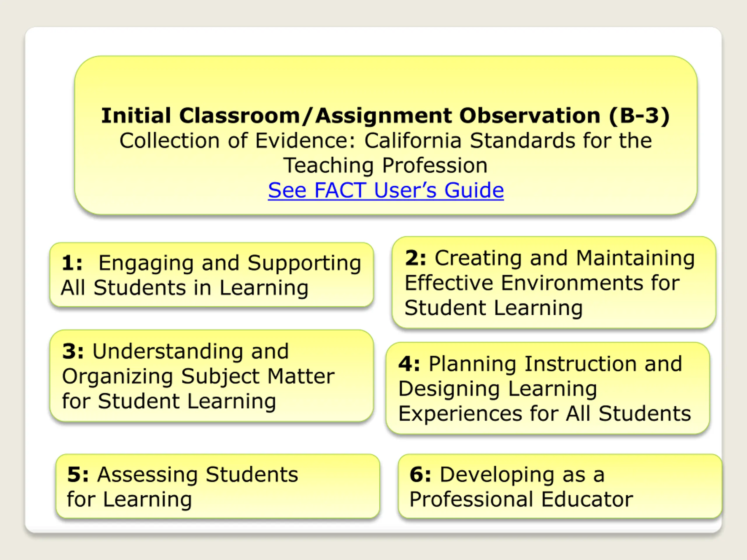
Task: Select the Engaging and Supporting All Students box
Action: point(211,275)
